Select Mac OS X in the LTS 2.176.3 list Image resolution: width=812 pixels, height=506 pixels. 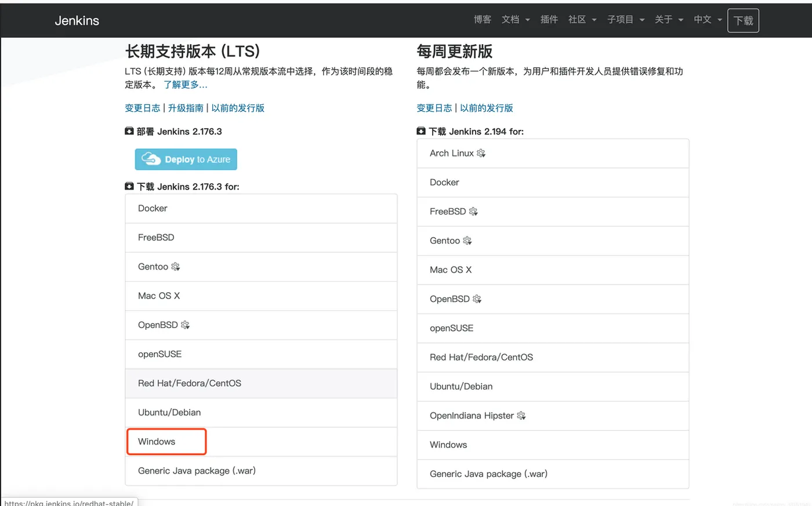pyautogui.click(x=261, y=296)
